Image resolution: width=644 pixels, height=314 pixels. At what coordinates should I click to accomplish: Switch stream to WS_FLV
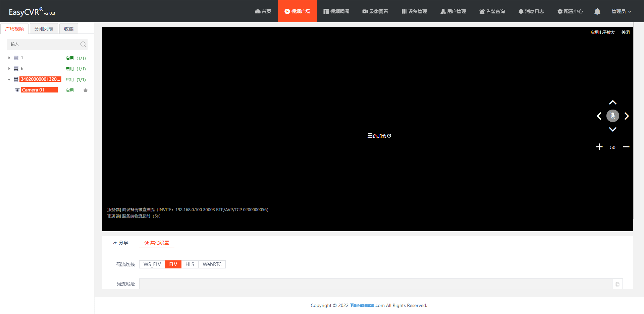pyautogui.click(x=152, y=264)
